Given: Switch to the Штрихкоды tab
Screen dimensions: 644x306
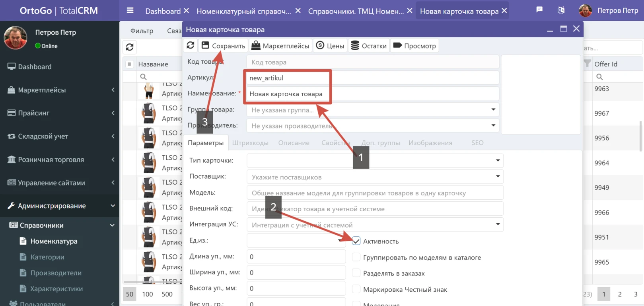Looking at the screenshot, I should pos(250,143).
